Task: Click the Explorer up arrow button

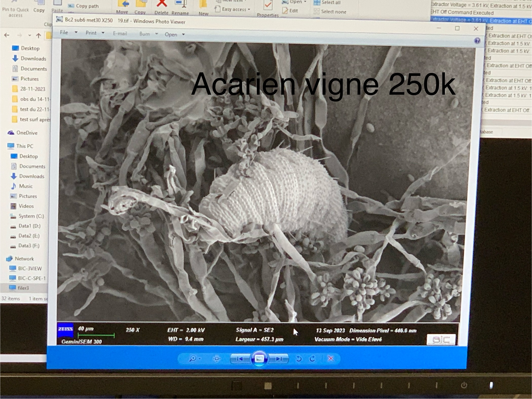Action: [39, 35]
